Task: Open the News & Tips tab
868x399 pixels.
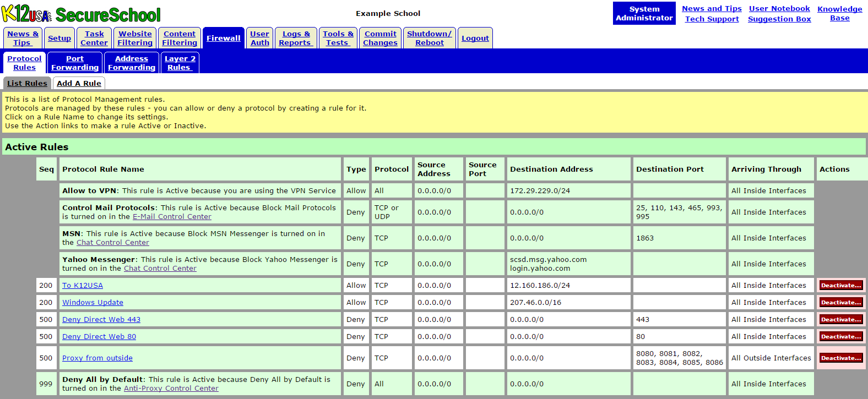Action: 23,38
